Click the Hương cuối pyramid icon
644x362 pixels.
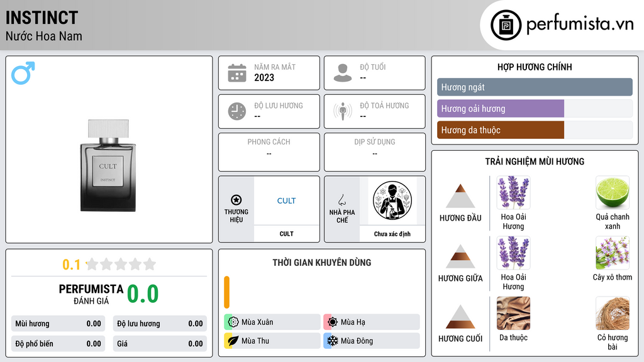pos(460,317)
